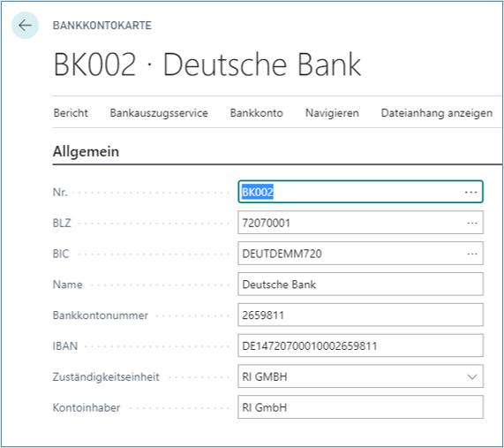Open lookup ellipsis in BIC field
This screenshot has height=448, width=504.
point(472,254)
